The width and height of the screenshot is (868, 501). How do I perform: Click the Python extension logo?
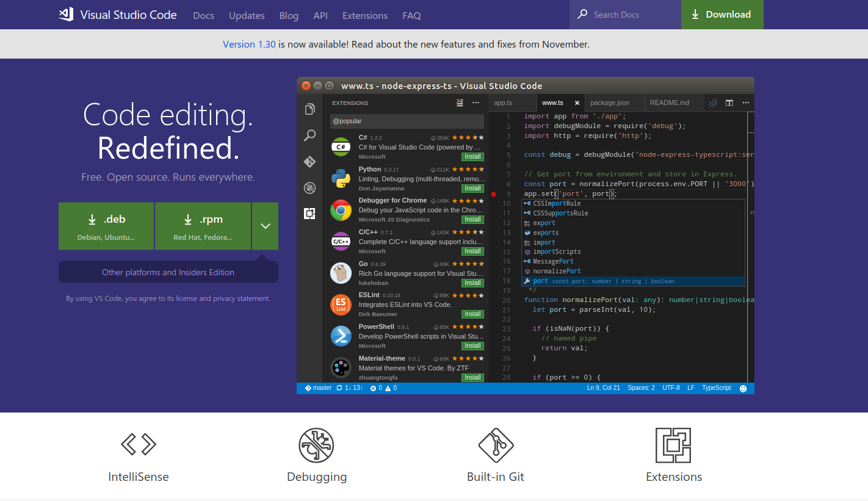[x=341, y=178]
